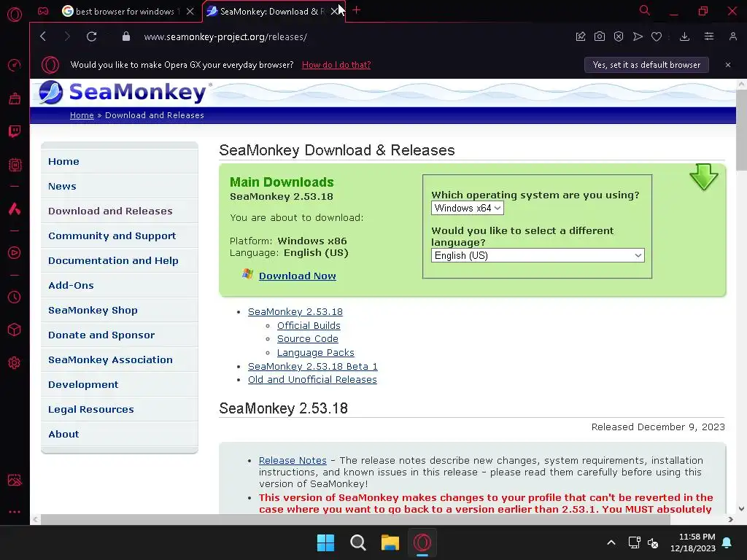The width and height of the screenshot is (747, 560).
Task: Open a new tab with plus button
Action: (x=356, y=10)
